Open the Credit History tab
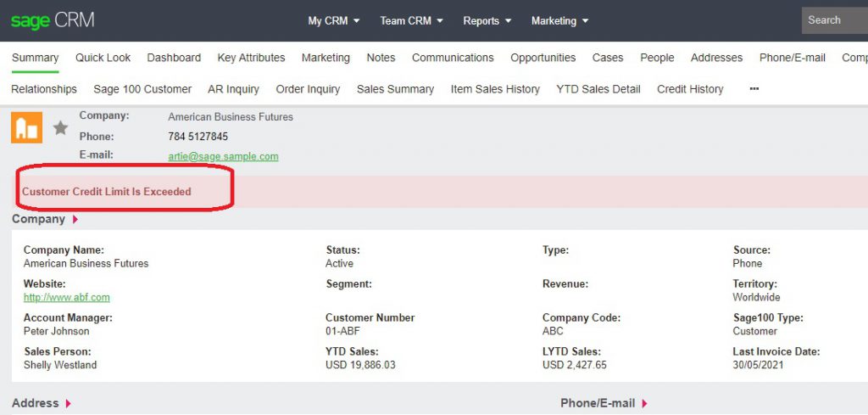The height and width of the screenshot is (415, 868). tap(690, 89)
